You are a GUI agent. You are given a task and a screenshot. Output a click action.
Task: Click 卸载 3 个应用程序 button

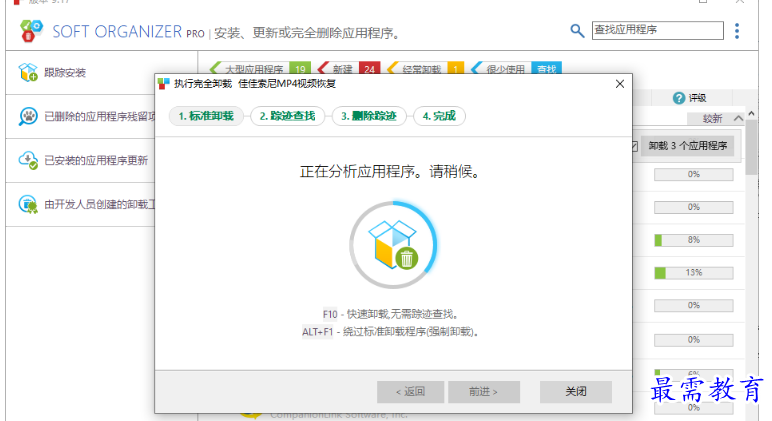click(687, 146)
